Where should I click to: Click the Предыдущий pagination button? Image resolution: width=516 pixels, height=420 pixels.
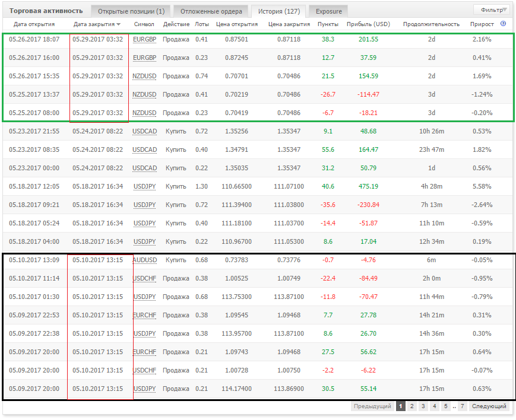(372, 406)
